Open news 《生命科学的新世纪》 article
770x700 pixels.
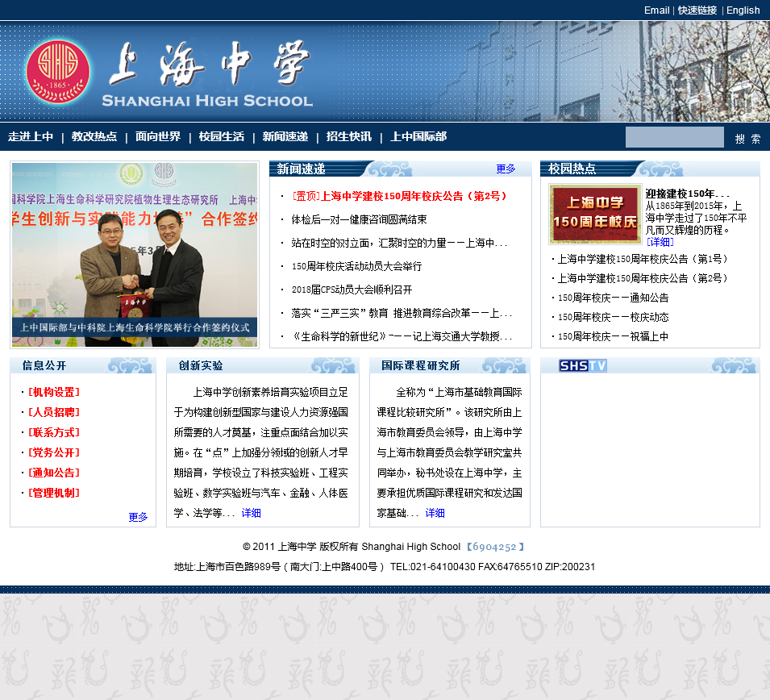click(402, 336)
